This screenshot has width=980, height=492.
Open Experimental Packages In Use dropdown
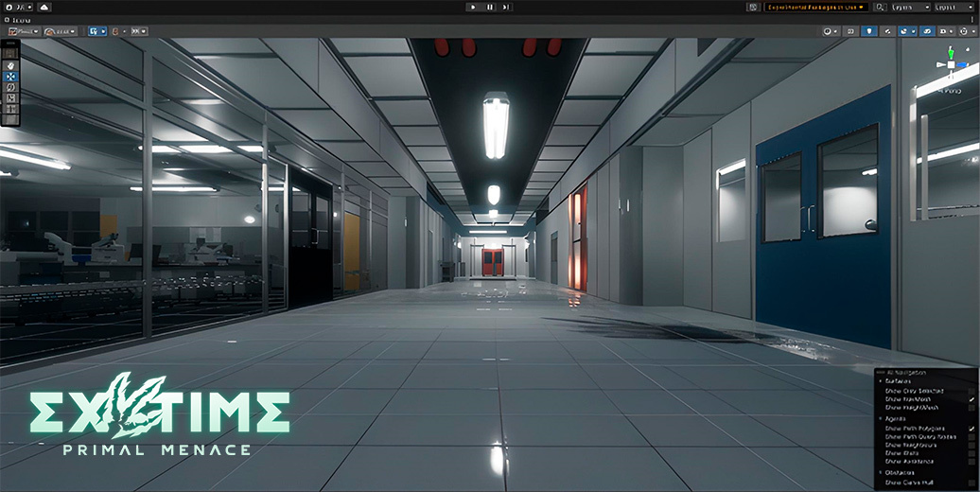point(817,7)
